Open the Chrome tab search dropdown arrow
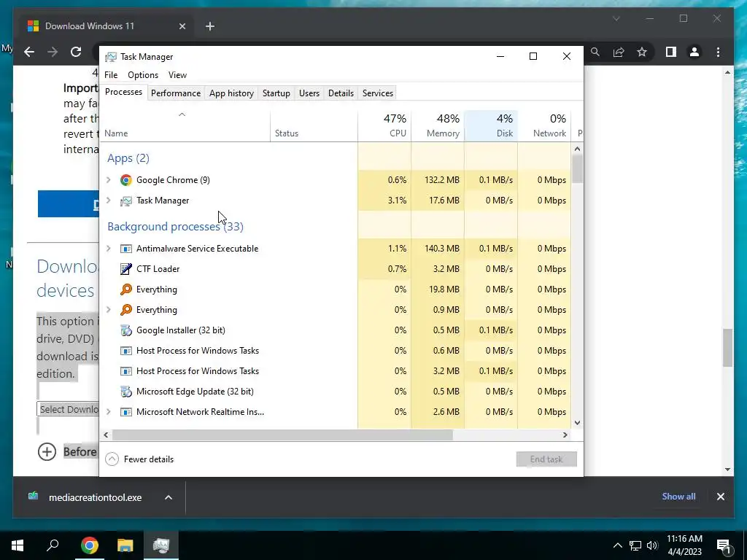This screenshot has width=747, height=560. [x=616, y=18]
